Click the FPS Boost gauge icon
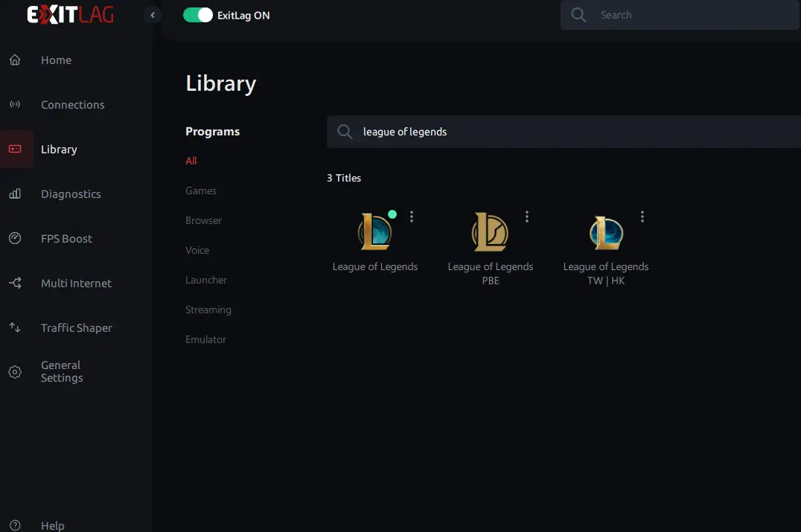 point(15,238)
